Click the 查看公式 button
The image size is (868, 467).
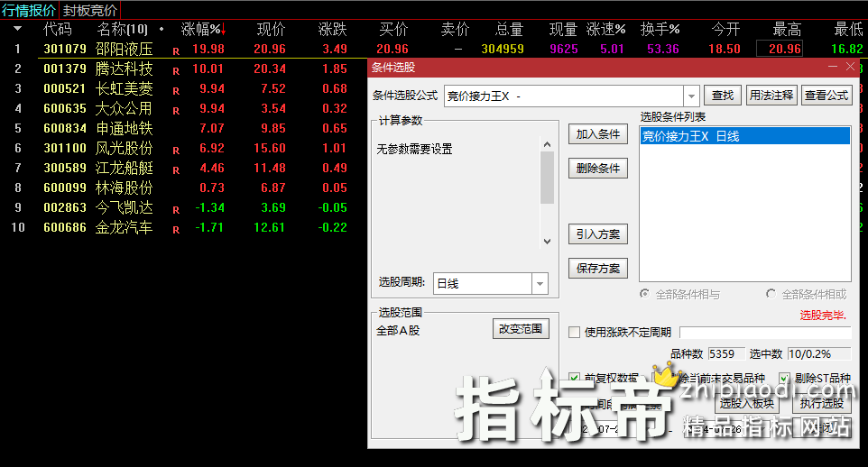pyautogui.click(x=826, y=96)
